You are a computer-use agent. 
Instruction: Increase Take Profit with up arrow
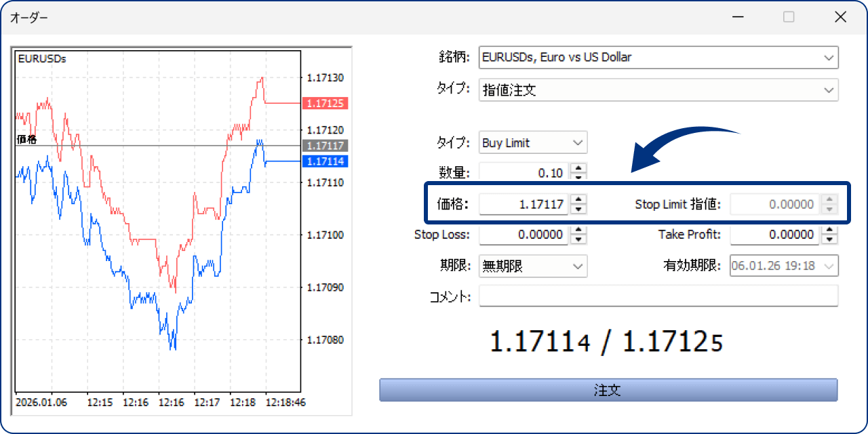[829, 231]
